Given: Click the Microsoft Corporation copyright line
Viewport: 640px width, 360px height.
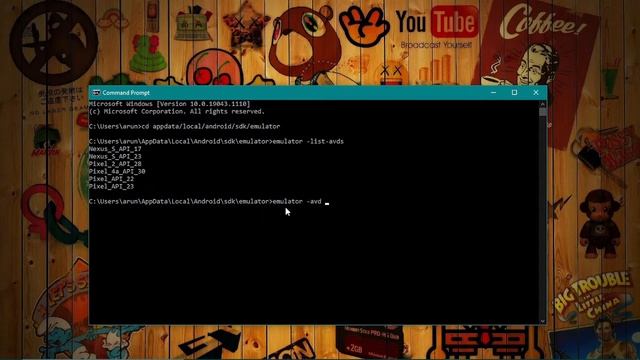Looking at the screenshot, I should tap(177, 111).
